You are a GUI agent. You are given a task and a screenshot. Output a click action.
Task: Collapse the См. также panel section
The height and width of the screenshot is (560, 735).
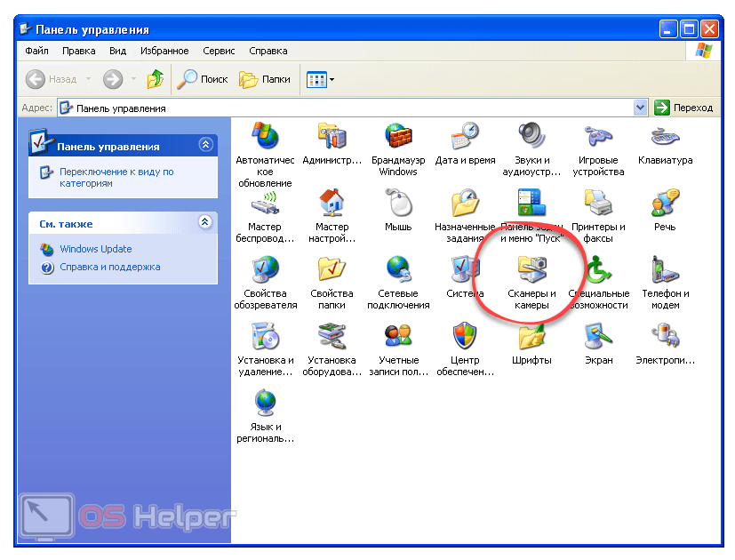tap(206, 223)
